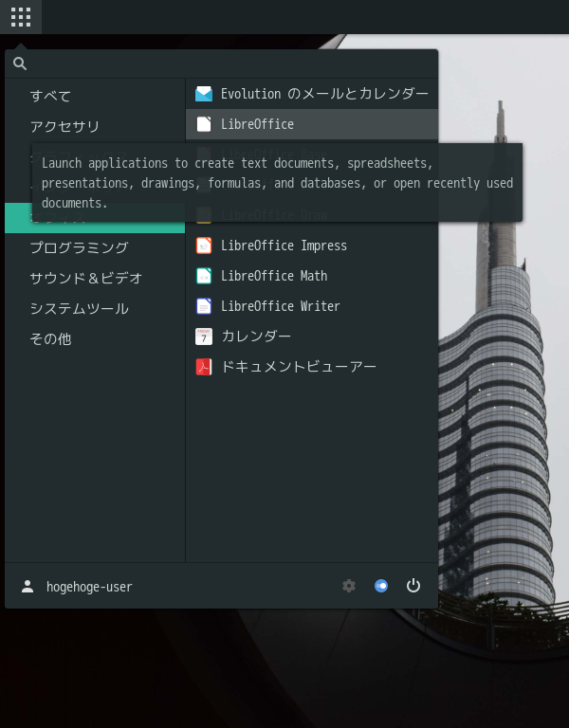Select the highlighted オフィス category
Screen dimensions: 569x728
(95, 218)
